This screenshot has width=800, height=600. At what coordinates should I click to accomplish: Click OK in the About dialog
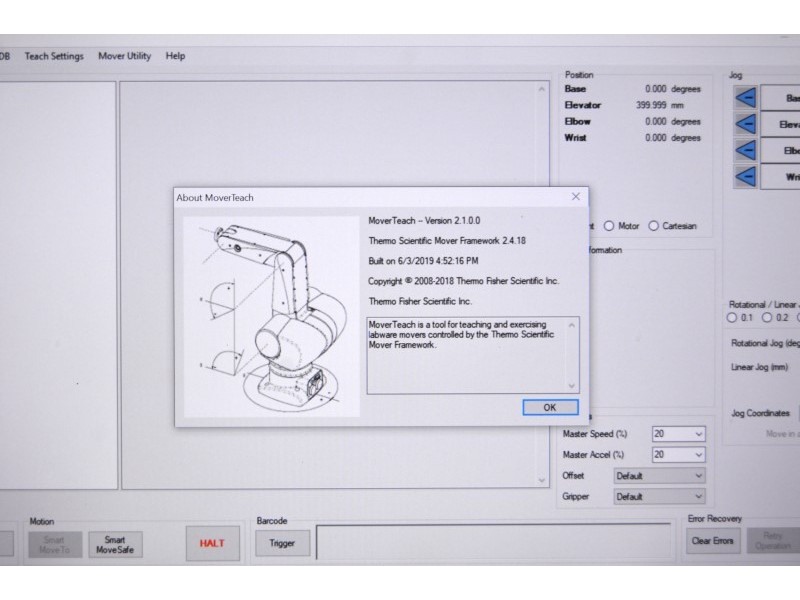pyautogui.click(x=550, y=407)
